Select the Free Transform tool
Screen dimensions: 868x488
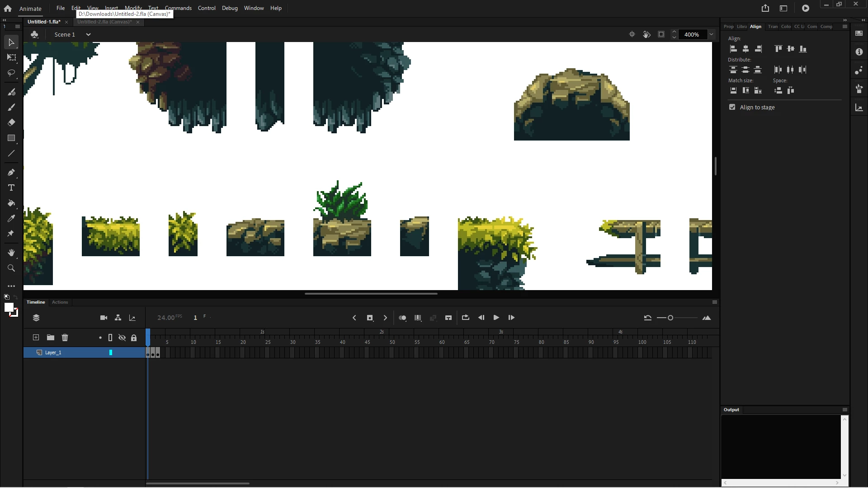coord(11,57)
